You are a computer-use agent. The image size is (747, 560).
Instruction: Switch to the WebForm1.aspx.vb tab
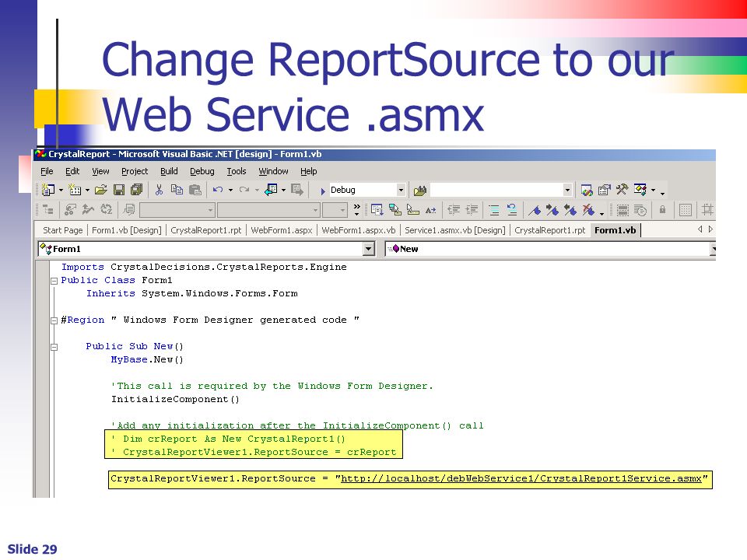(x=358, y=230)
